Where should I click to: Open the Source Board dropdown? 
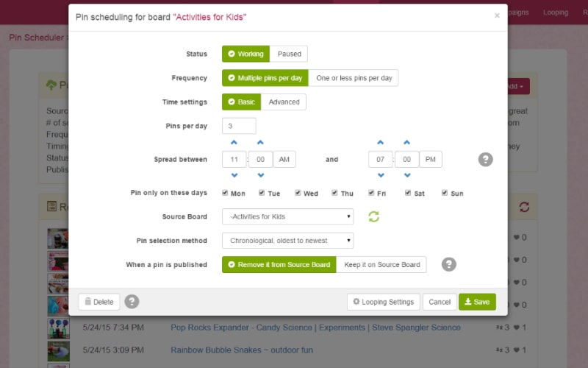pyautogui.click(x=287, y=216)
